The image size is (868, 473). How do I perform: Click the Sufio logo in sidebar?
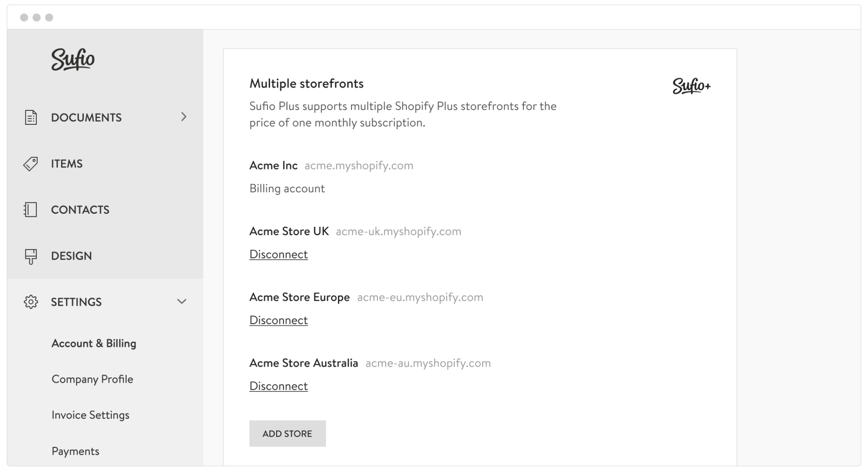(x=73, y=60)
